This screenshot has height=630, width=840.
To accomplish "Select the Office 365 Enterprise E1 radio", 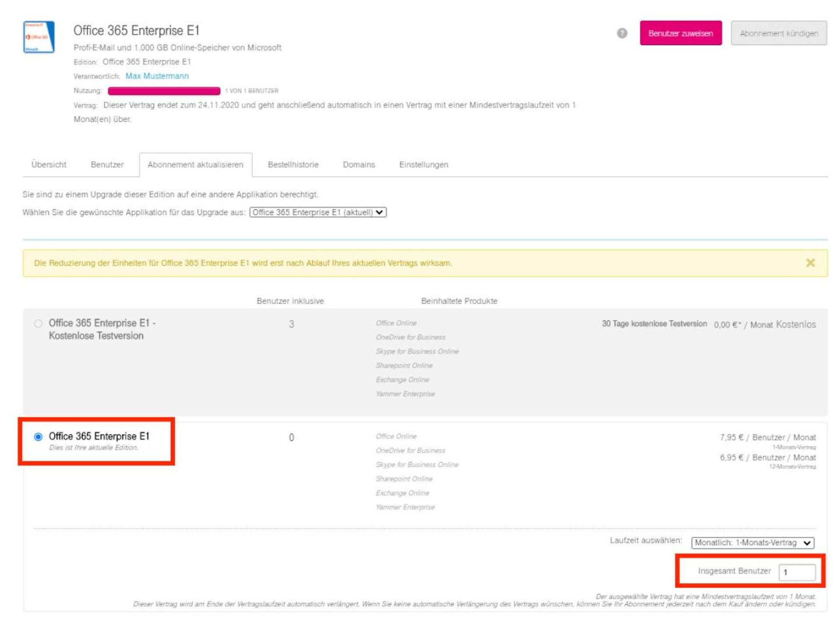I will click(x=38, y=437).
